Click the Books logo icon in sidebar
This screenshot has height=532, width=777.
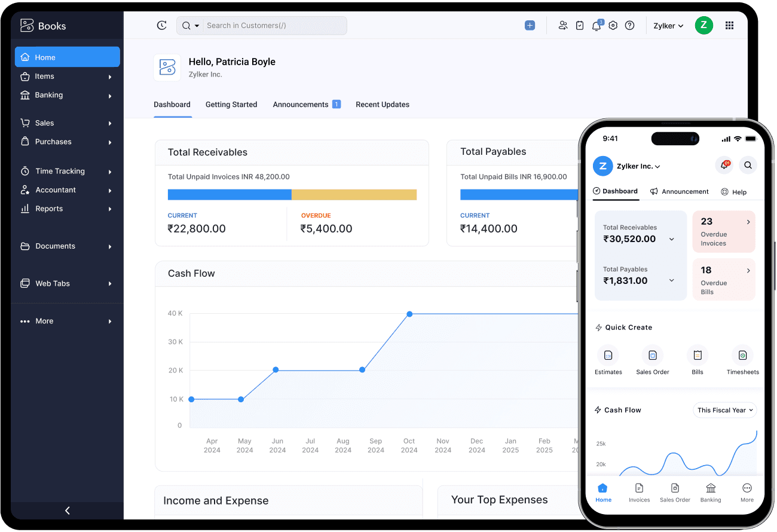coord(27,26)
